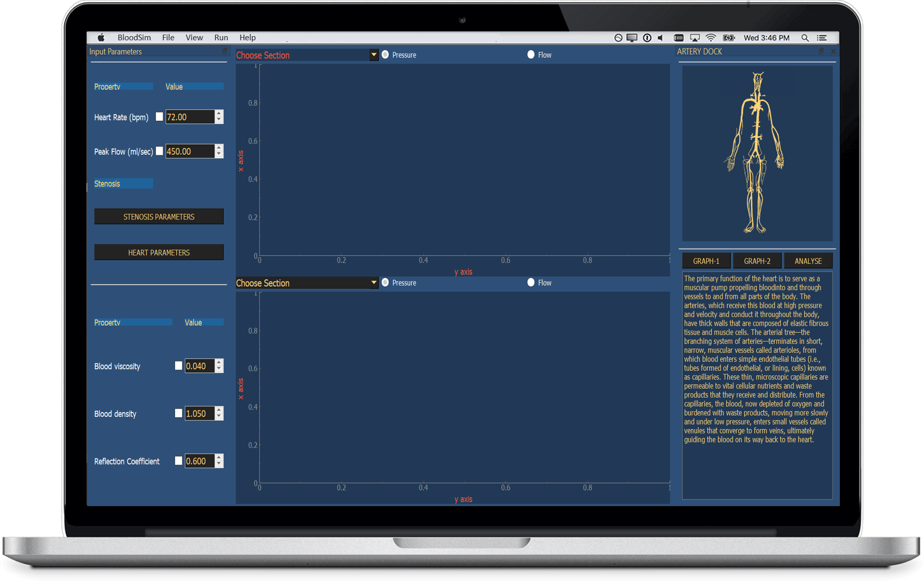Close the Artery Dock panel
Screen dimensions: 924x581
[833, 51]
